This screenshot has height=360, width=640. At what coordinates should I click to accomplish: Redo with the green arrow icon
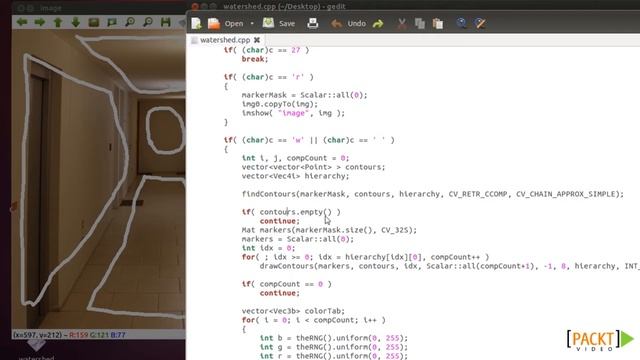[x=378, y=24]
